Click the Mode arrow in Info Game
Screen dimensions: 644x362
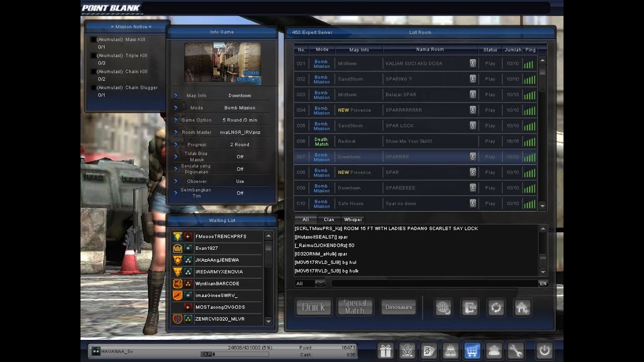click(x=176, y=108)
